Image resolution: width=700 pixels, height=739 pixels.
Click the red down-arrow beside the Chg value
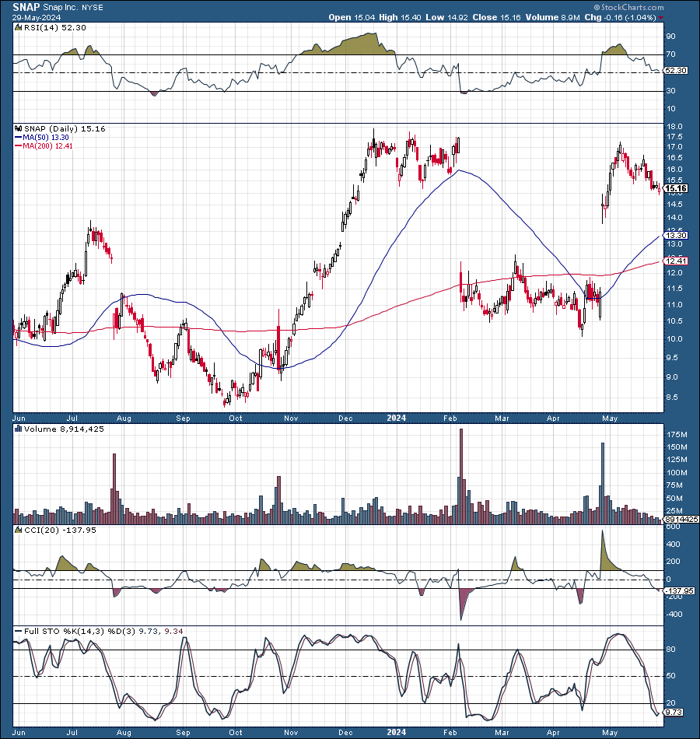click(x=661, y=18)
